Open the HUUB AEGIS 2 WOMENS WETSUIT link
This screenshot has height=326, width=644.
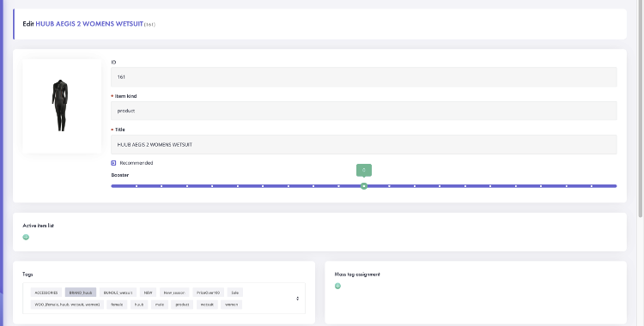[x=89, y=24]
